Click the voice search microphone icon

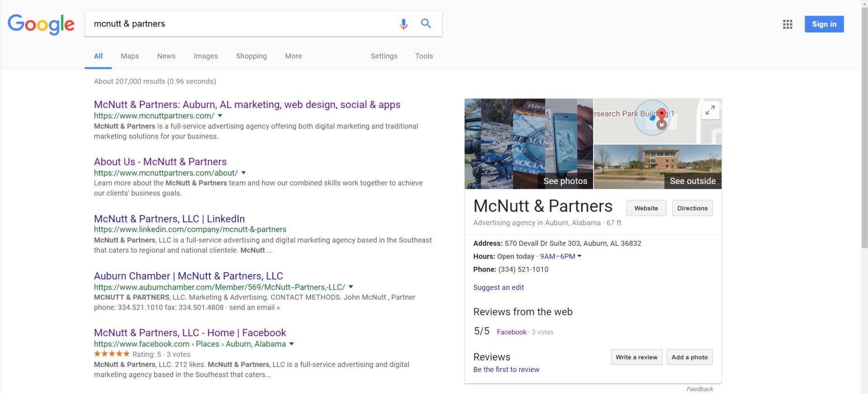403,24
